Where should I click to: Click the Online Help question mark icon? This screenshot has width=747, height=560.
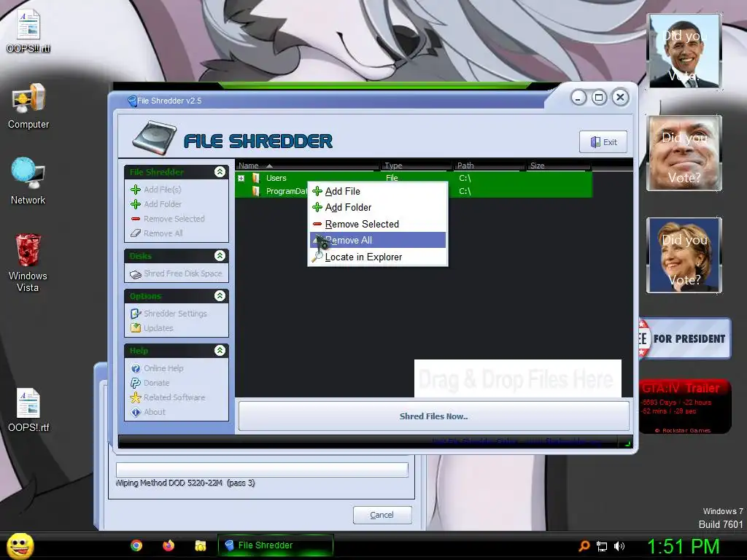(136, 368)
